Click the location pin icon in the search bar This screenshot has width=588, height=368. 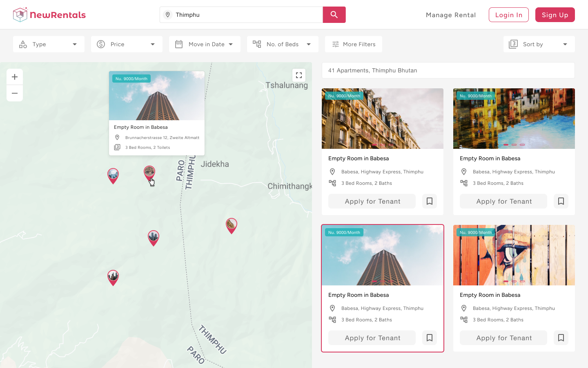168,14
